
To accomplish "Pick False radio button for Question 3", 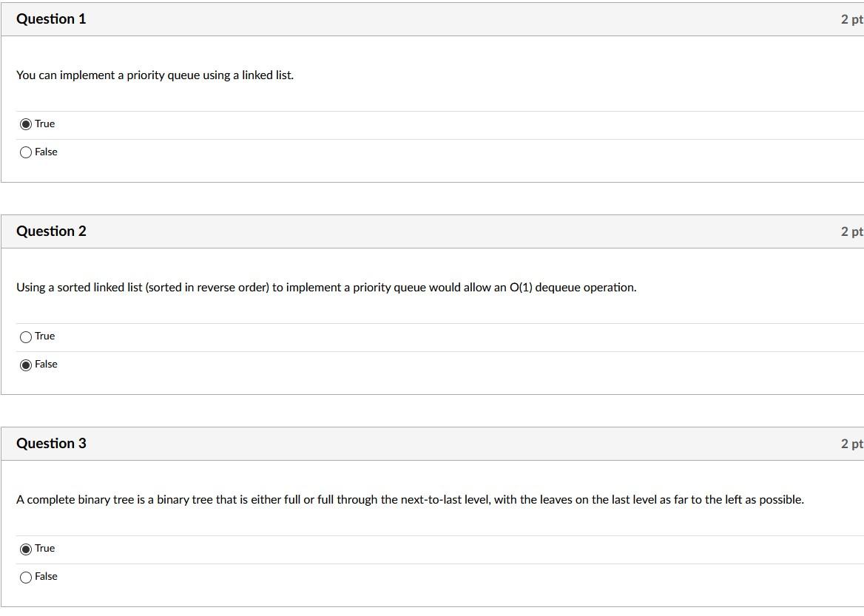I will tap(25, 578).
